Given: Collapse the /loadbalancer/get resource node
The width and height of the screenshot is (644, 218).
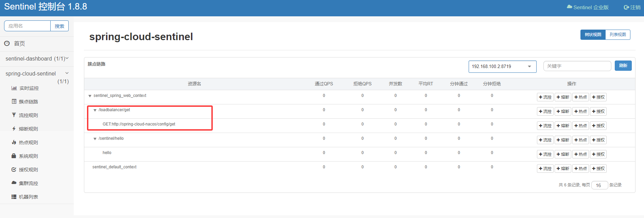Looking at the screenshot, I should coord(95,110).
